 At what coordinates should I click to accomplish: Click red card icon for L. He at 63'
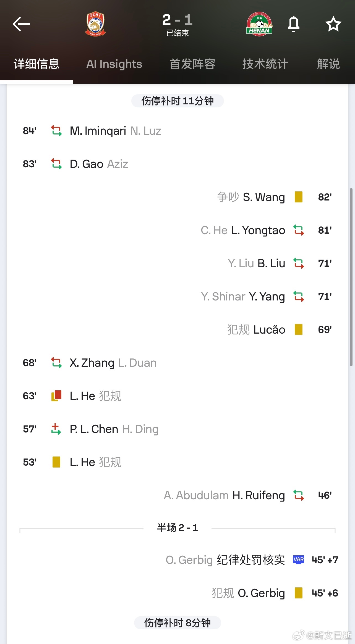tap(56, 396)
